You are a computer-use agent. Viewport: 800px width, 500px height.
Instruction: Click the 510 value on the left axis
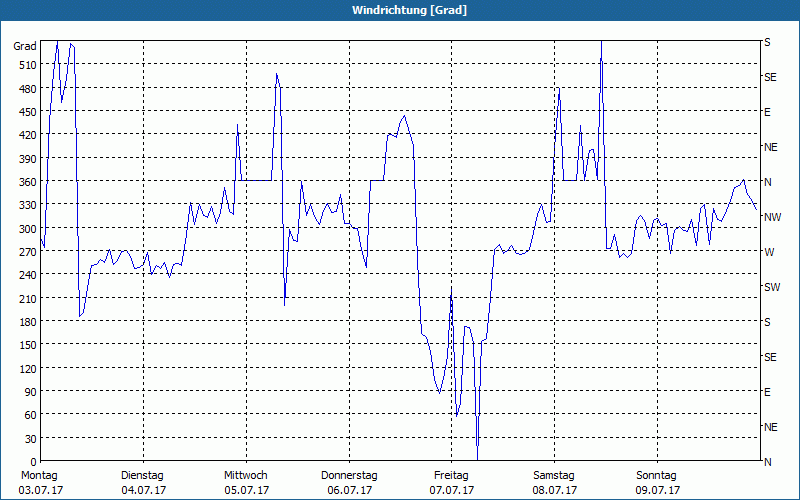[x=28, y=65]
